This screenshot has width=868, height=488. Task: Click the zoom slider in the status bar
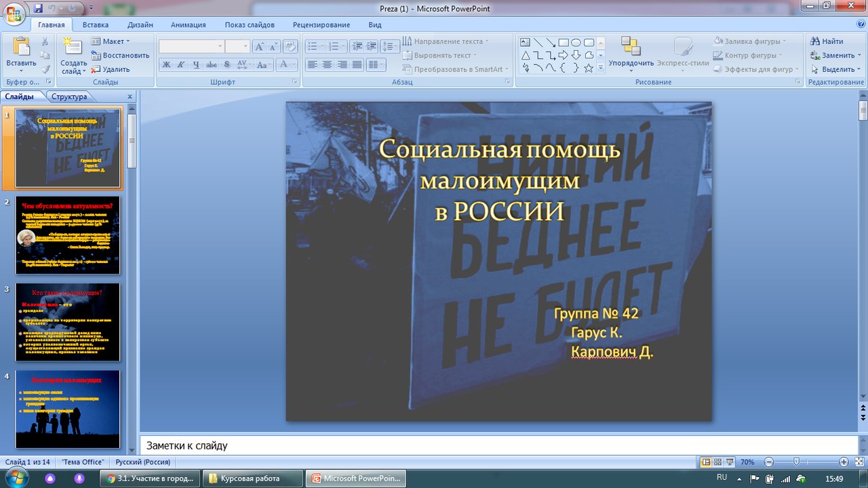[x=795, y=462]
